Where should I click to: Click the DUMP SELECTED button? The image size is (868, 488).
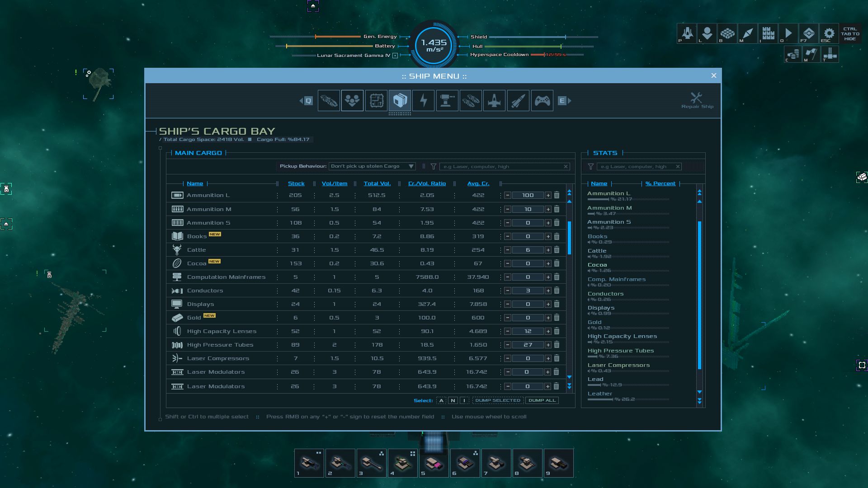tap(498, 400)
